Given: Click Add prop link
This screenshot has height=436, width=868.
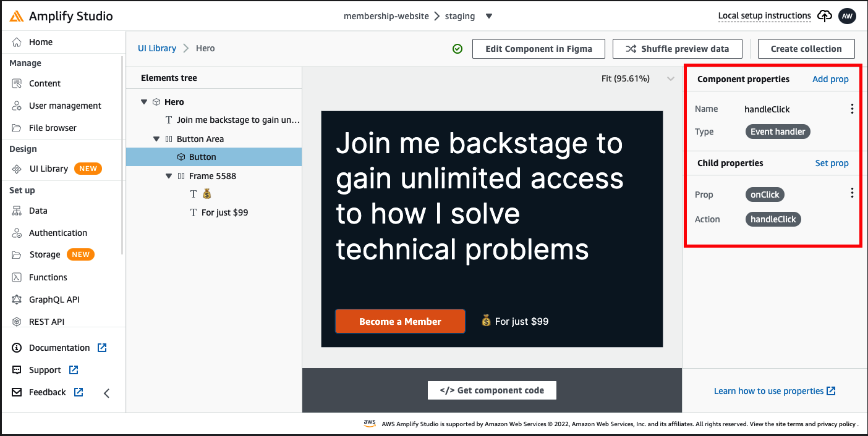Looking at the screenshot, I should pos(830,79).
